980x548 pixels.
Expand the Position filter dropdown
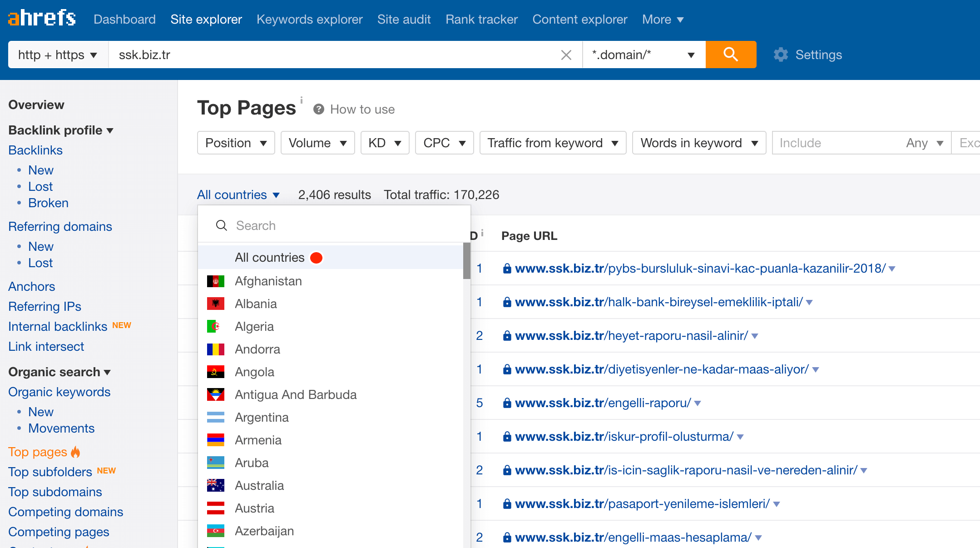coord(235,143)
